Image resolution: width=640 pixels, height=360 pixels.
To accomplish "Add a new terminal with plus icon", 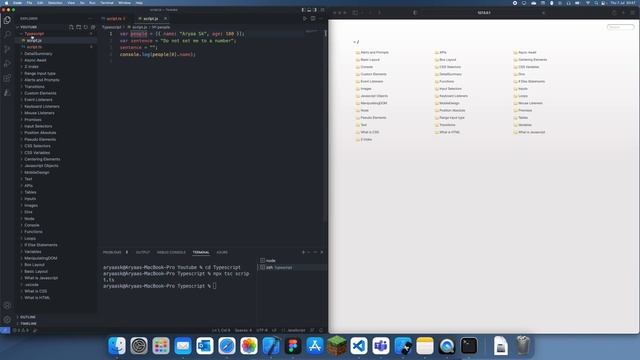I will (303, 252).
